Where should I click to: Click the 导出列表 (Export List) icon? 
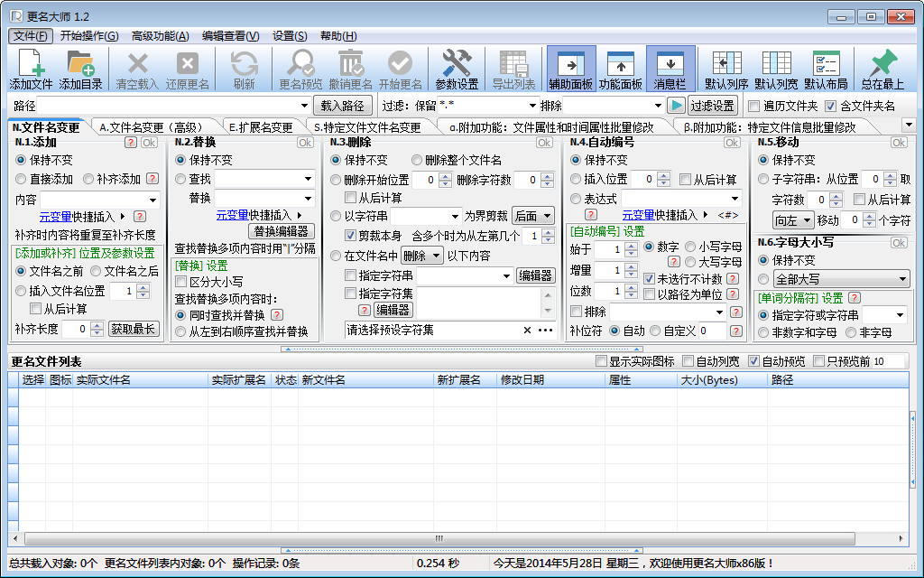(x=513, y=68)
